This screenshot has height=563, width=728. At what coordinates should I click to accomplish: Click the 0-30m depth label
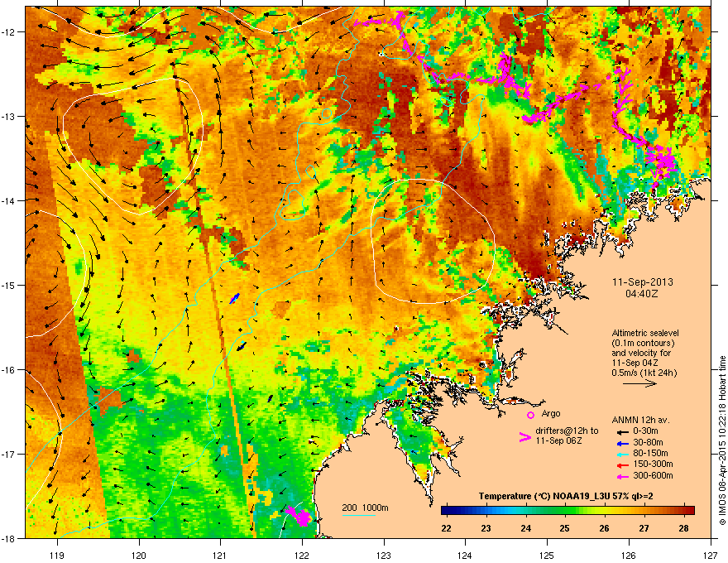point(645,431)
